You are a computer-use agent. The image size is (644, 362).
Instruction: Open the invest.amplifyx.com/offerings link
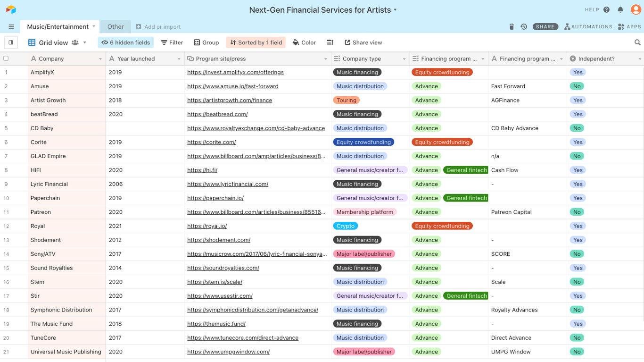(x=235, y=72)
